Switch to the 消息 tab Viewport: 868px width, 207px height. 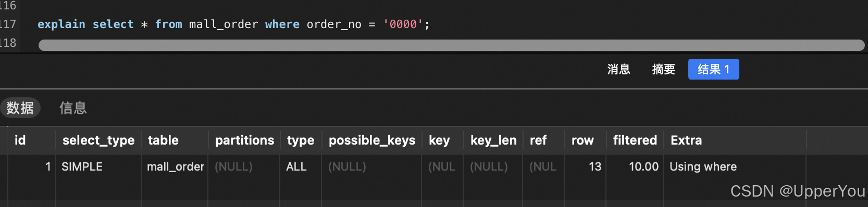click(x=618, y=69)
